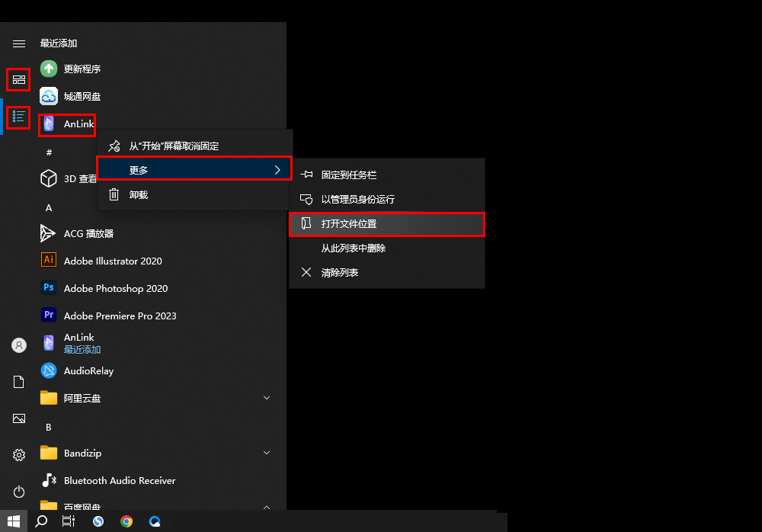This screenshot has width=762, height=532.
Task: Click the Windows Start button
Action: (14, 521)
